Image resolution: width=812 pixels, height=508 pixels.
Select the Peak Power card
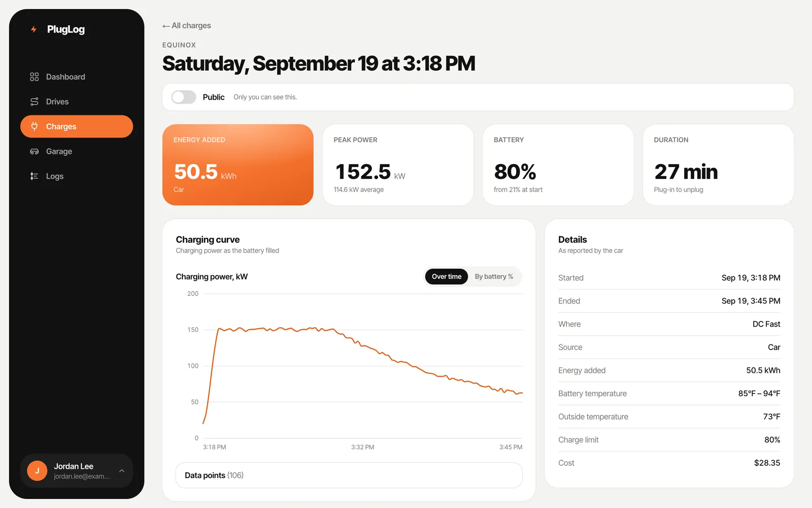(x=398, y=165)
